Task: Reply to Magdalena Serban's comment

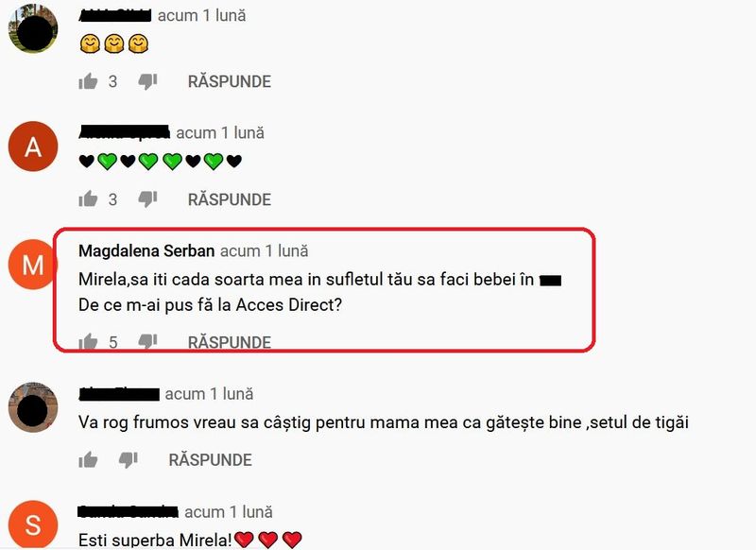Action: (229, 342)
